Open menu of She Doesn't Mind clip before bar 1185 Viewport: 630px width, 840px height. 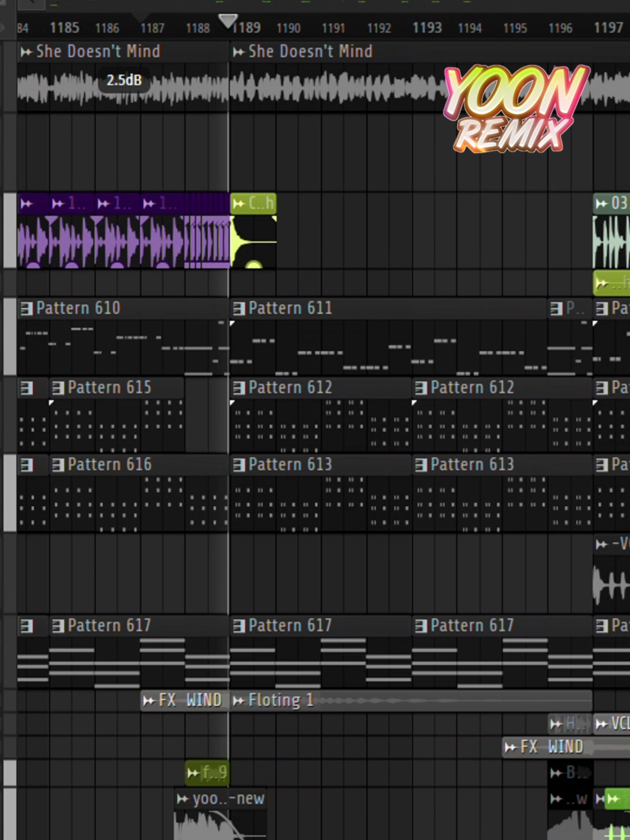(x=26, y=52)
